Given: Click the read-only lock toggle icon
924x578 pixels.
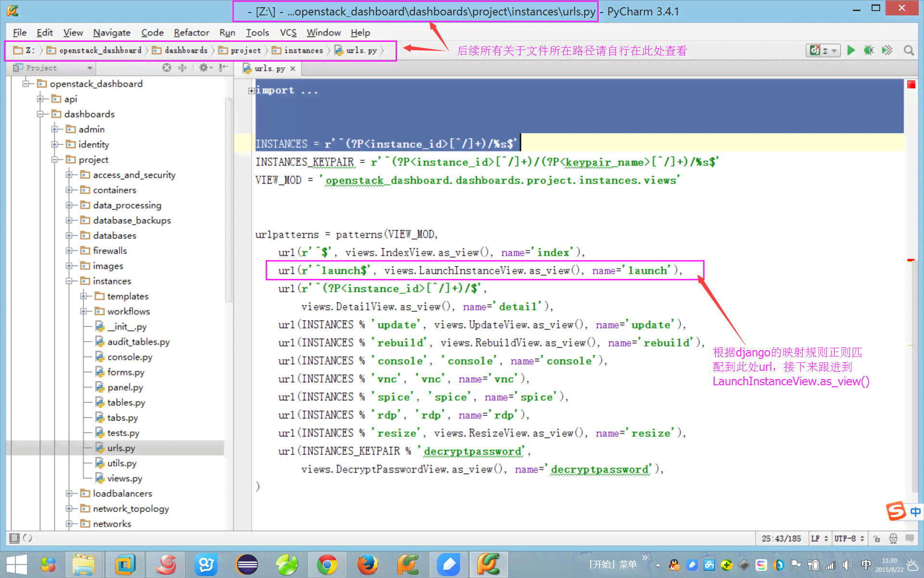Looking at the screenshot, I should coord(877,539).
